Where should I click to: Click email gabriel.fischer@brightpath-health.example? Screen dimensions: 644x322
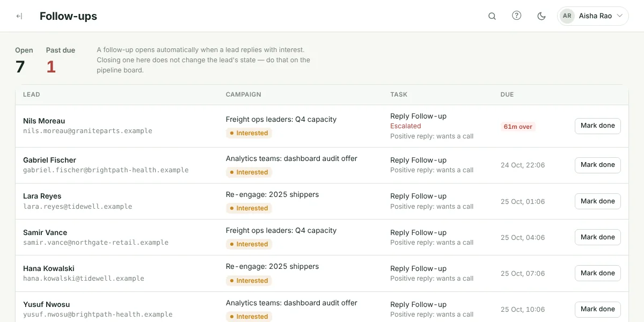coord(106,170)
